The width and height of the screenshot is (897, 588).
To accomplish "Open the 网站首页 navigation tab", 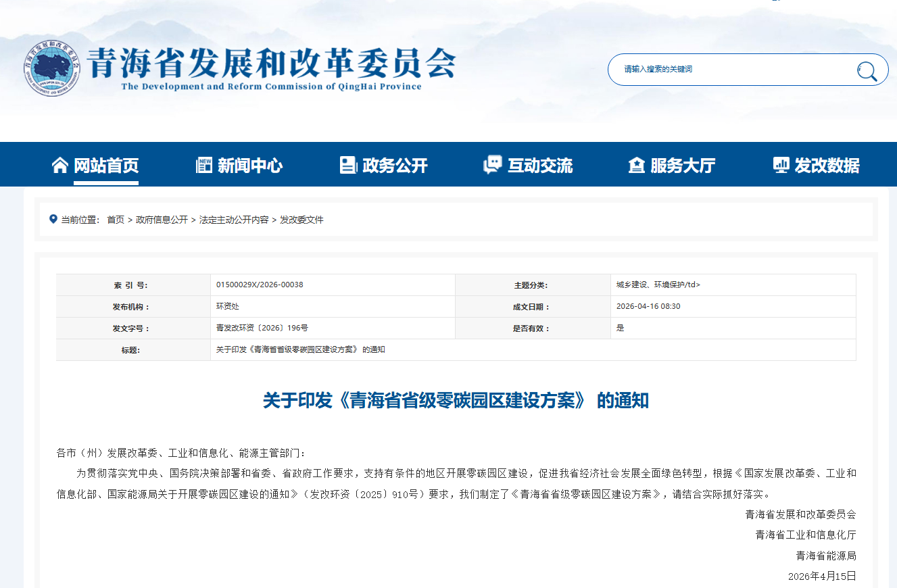I will [x=106, y=166].
